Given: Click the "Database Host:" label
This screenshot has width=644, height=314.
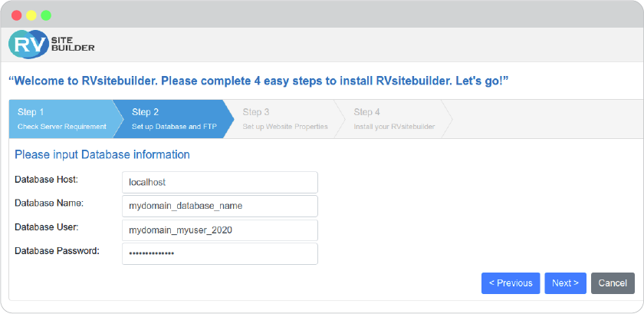Looking at the screenshot, I should (x=47, y=180).
